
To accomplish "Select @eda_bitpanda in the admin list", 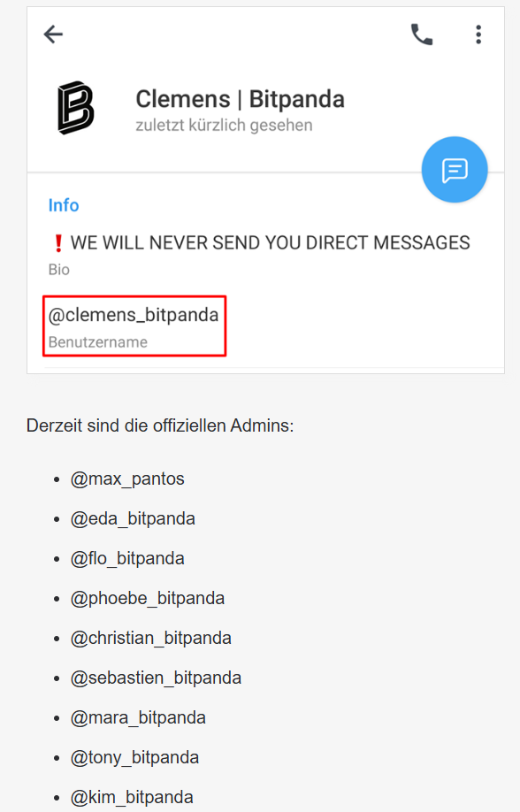I will [133, 518].
